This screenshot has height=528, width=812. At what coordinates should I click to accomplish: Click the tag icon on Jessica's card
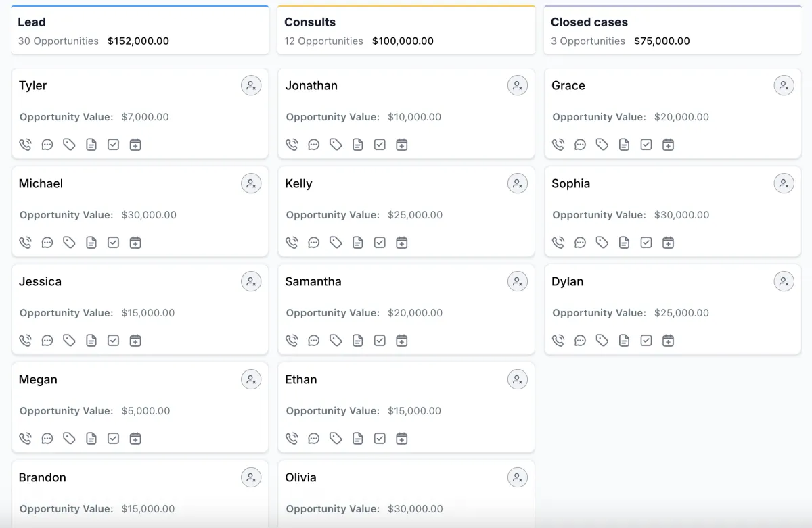click(x=69, y=340)
